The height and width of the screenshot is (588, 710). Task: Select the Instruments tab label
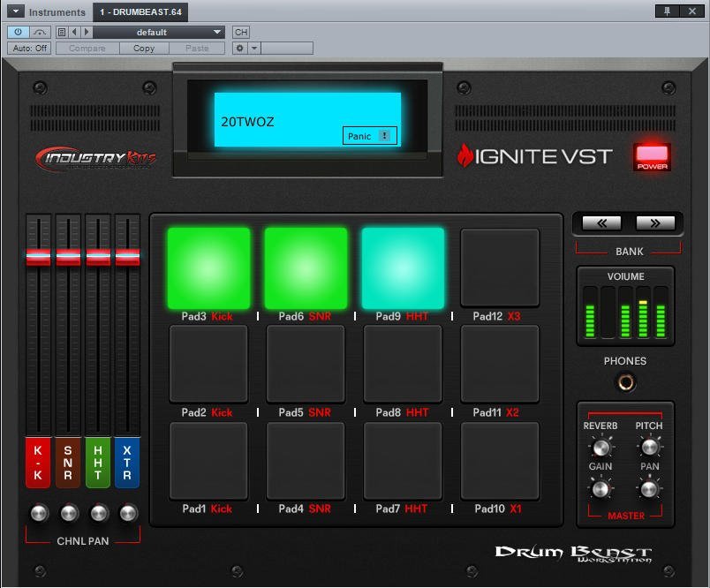click(x=57, y=12)
